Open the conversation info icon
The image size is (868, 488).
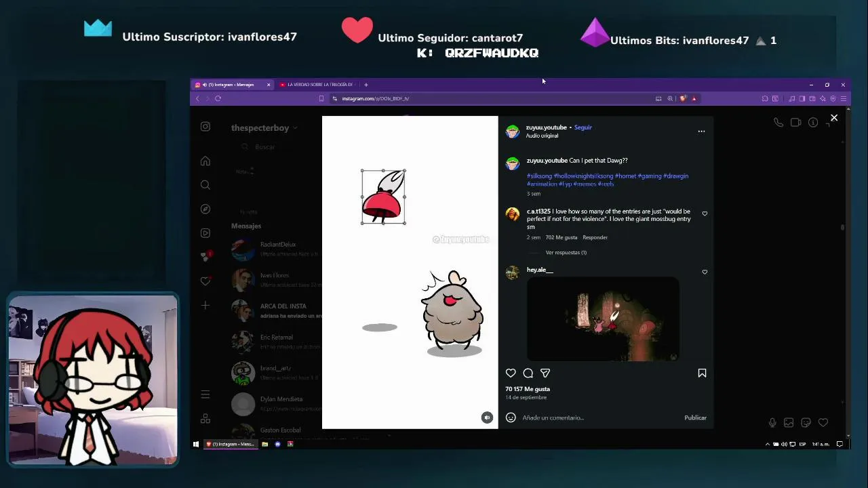813,123
